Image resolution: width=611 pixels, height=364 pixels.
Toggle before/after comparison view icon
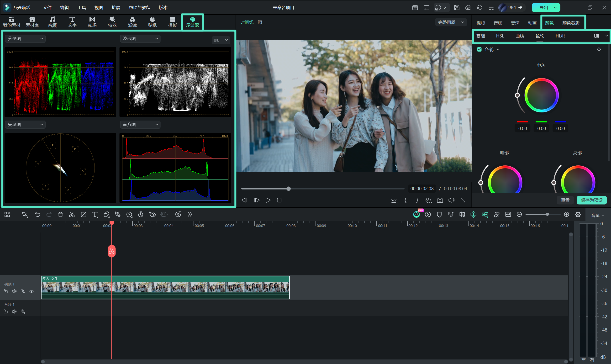[597, 36]
